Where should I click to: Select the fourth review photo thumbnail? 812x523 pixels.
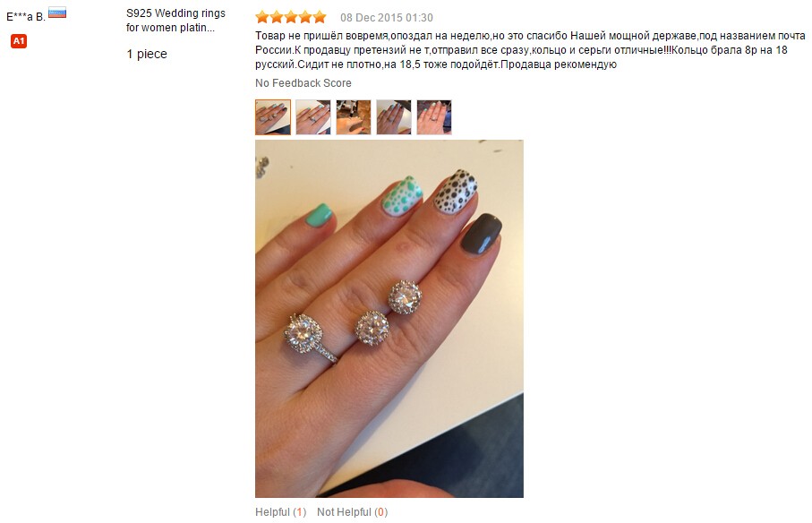coord(394,117)
